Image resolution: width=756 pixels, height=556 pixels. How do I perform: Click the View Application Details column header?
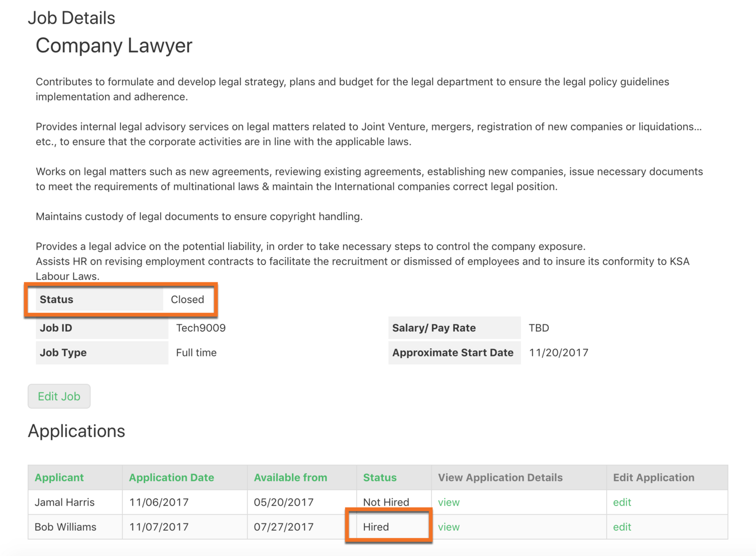click(x=500, y=477)
